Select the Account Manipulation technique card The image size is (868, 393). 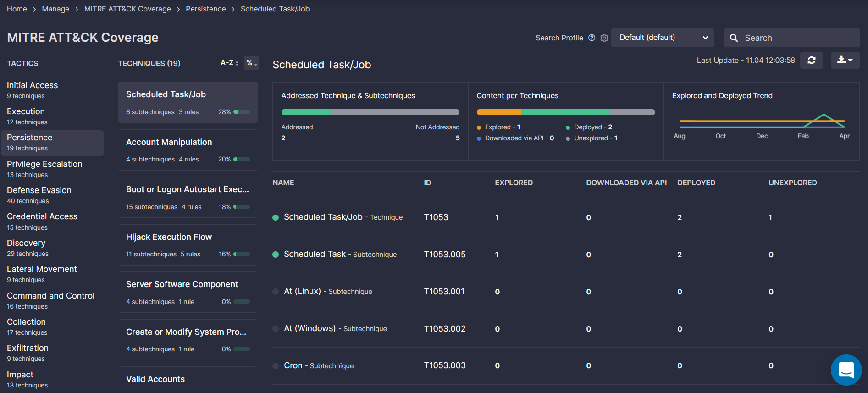pos(188,150)
